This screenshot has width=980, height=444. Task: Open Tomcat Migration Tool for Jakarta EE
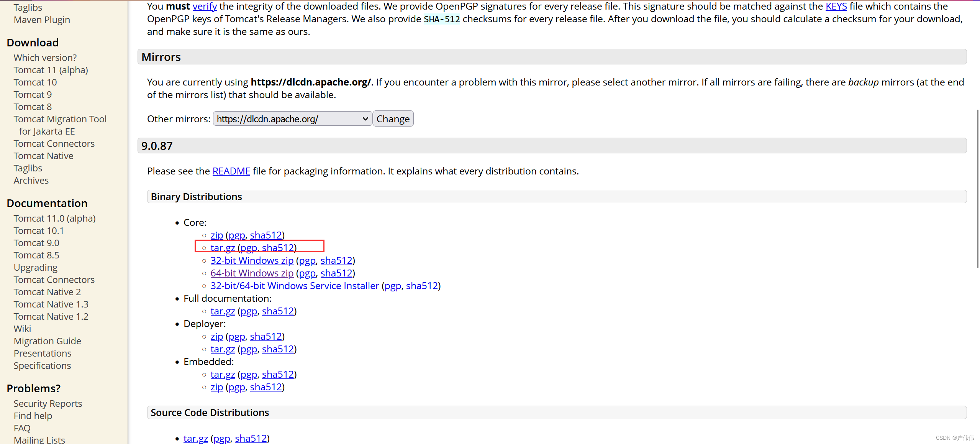coord(60,125)
